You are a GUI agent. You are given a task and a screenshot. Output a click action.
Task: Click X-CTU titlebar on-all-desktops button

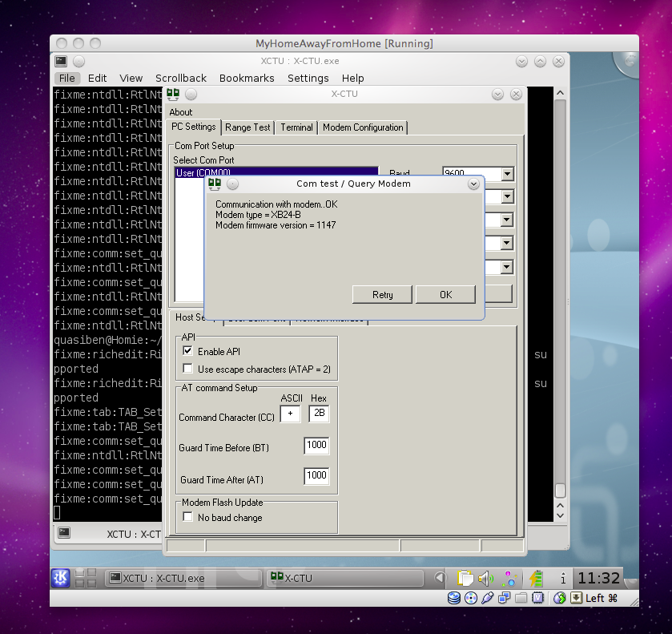tap(191, 94)
